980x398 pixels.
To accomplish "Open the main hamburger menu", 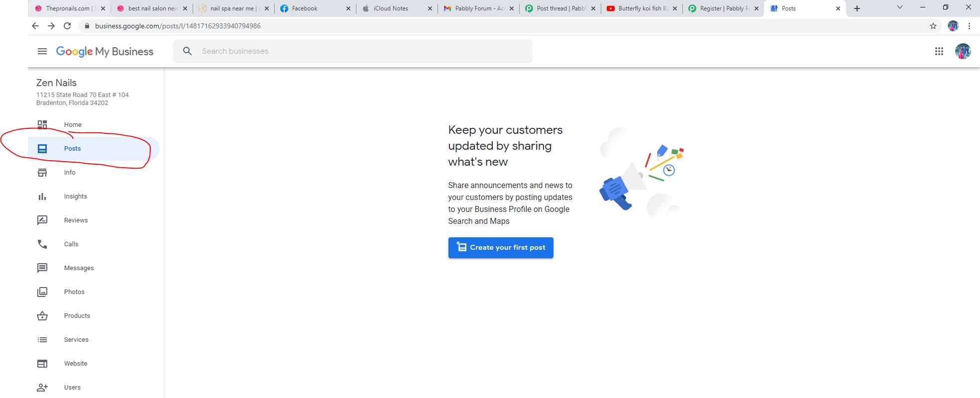I will point(42,51).
